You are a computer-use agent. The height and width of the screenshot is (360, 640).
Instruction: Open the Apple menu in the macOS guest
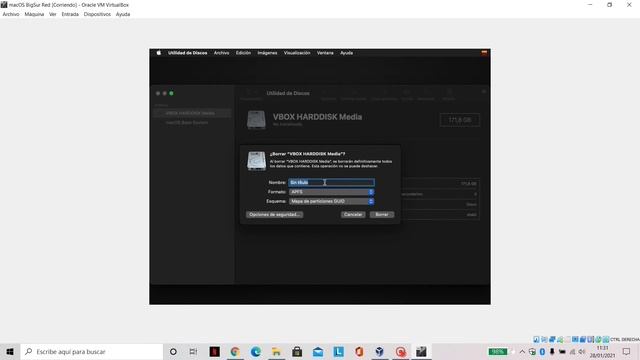(x=158, y=53)
